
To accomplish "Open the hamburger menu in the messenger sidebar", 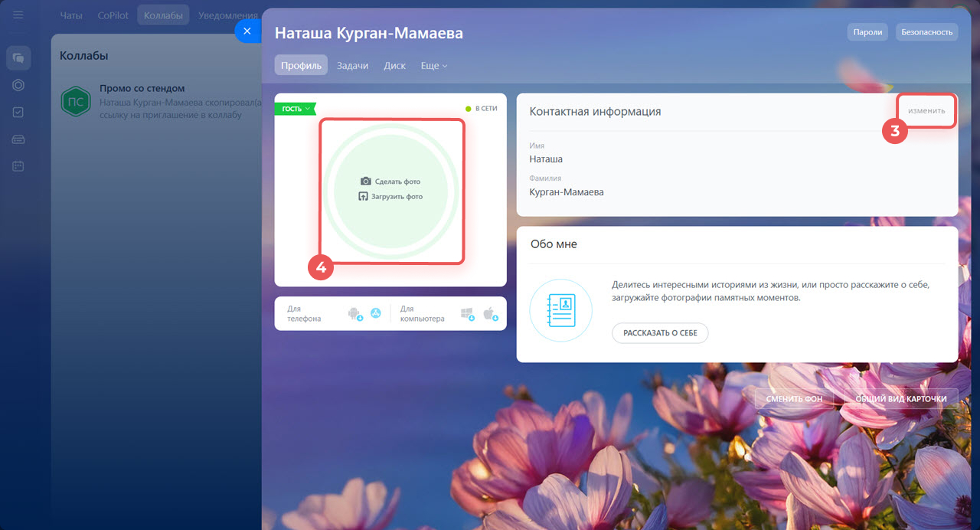I will 18,15.
